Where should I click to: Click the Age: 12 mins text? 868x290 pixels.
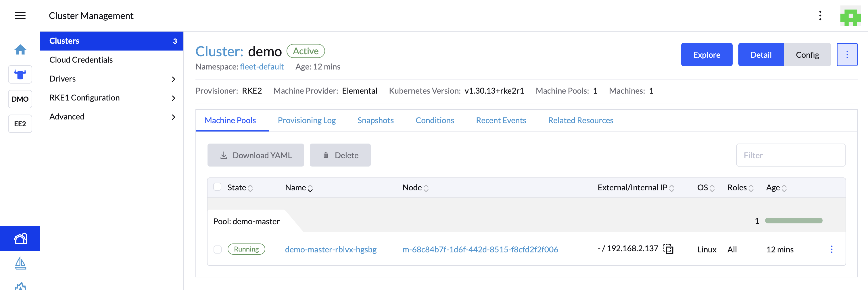click(x=318, y=67)
